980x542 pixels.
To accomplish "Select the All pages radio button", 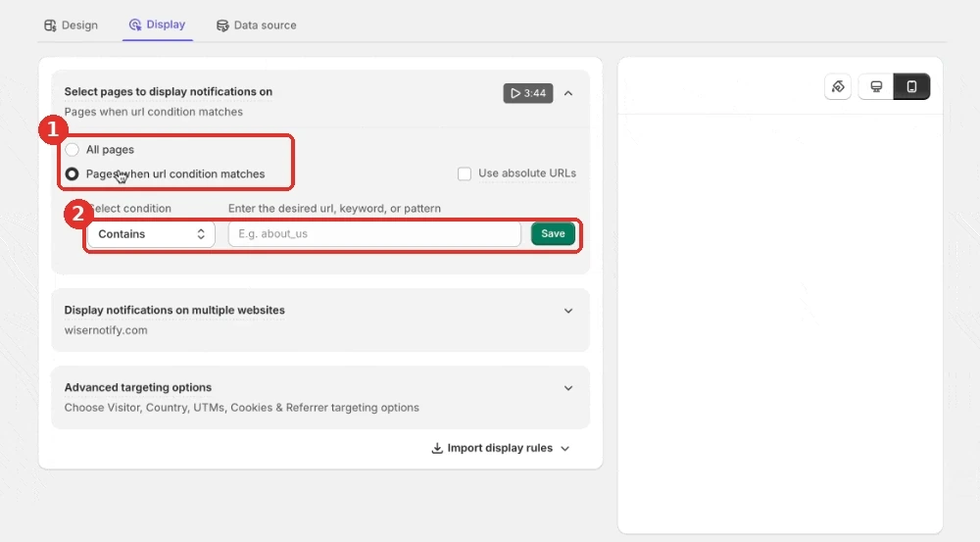I will 72,149.
